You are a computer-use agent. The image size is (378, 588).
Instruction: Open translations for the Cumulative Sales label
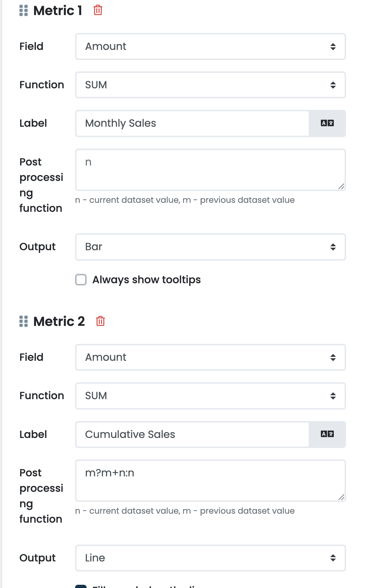pyautogui.click(x=327, y=434)
